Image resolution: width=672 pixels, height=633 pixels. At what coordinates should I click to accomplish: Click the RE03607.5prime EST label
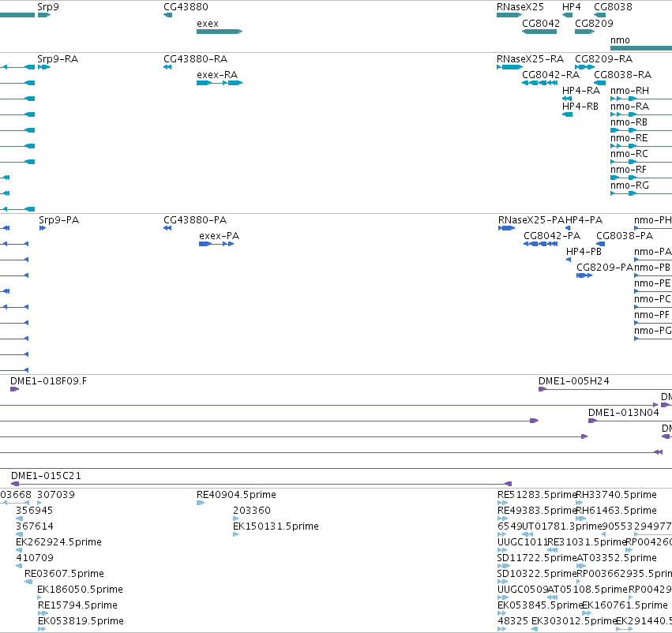point(64,574)
